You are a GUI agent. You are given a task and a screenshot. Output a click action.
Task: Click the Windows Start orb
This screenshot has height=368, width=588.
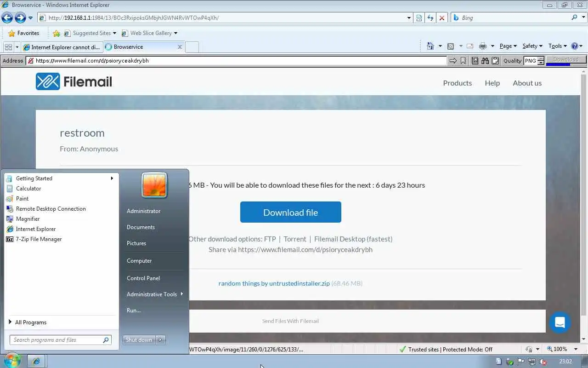point(12,361)
